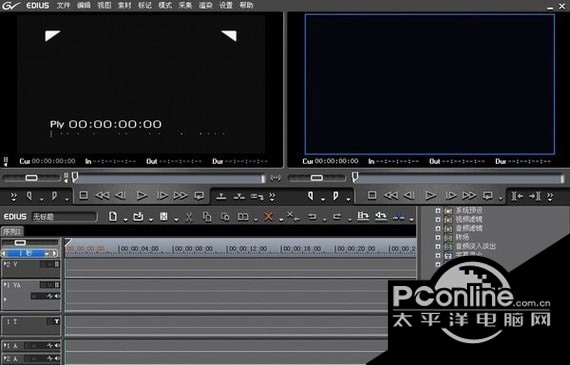This screenshot has height=365, width=570.
Task: Set In point in Player monitor
Action: pos(29,196)
